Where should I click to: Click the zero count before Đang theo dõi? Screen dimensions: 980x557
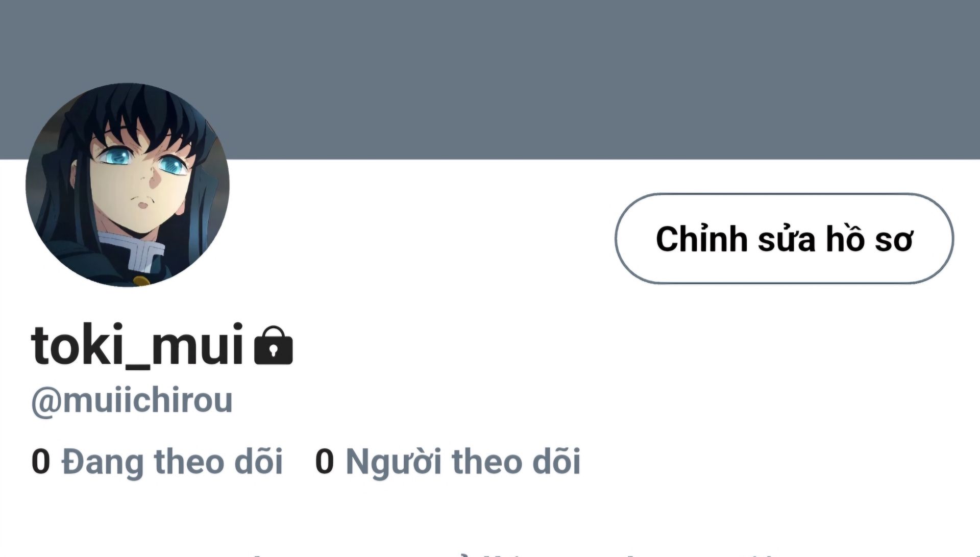click(40, 462)
